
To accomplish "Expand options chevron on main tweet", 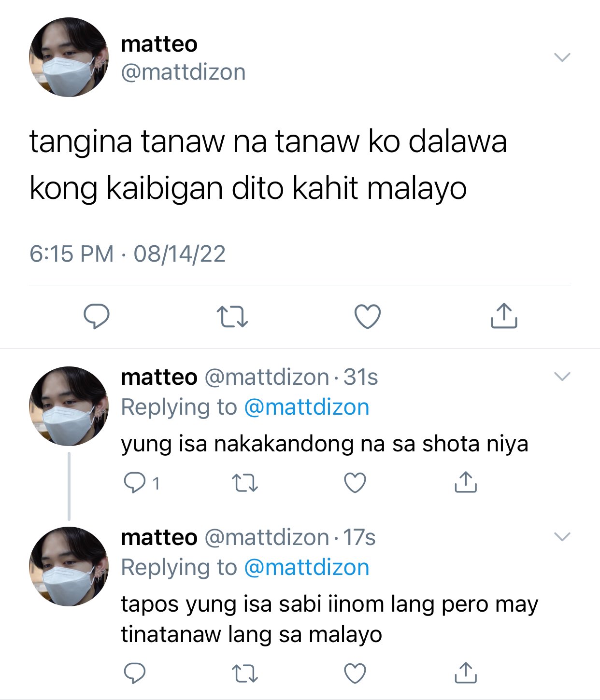I will [x=562, y=57].
